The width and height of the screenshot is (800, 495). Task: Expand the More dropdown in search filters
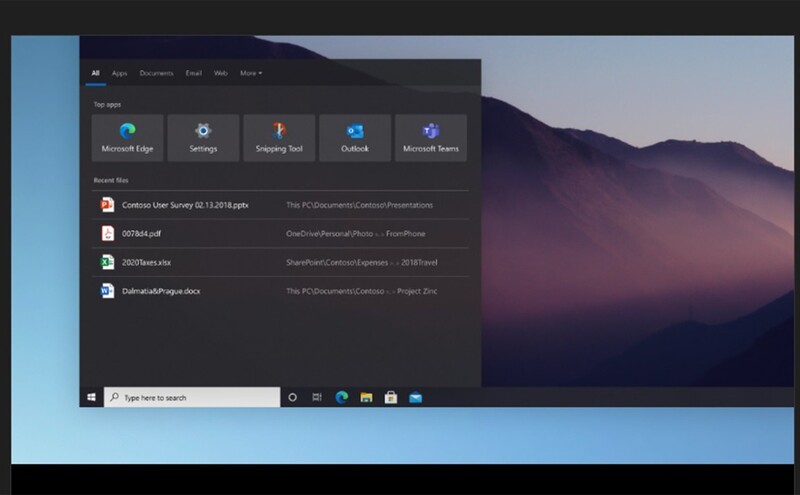pyautogui.click(x=251, y=73)
